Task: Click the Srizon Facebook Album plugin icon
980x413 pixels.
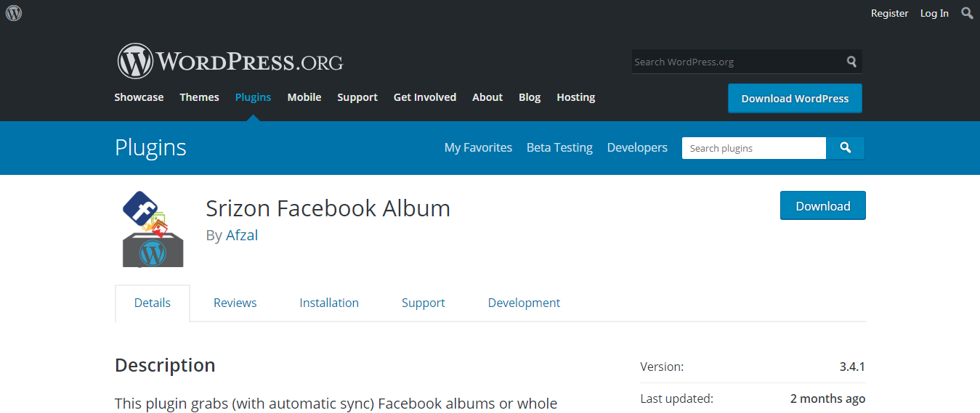Action: (x=153, y=229)
